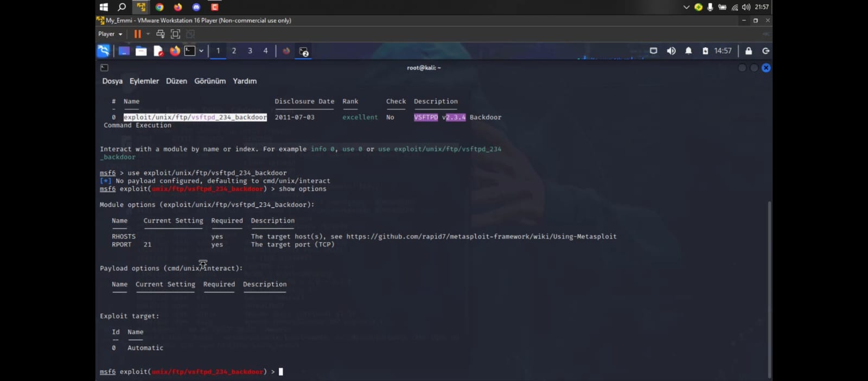Click the 2011-07-03 disclosure date
The height and width of the screenshot is (381, 868).
coord(295,117)
